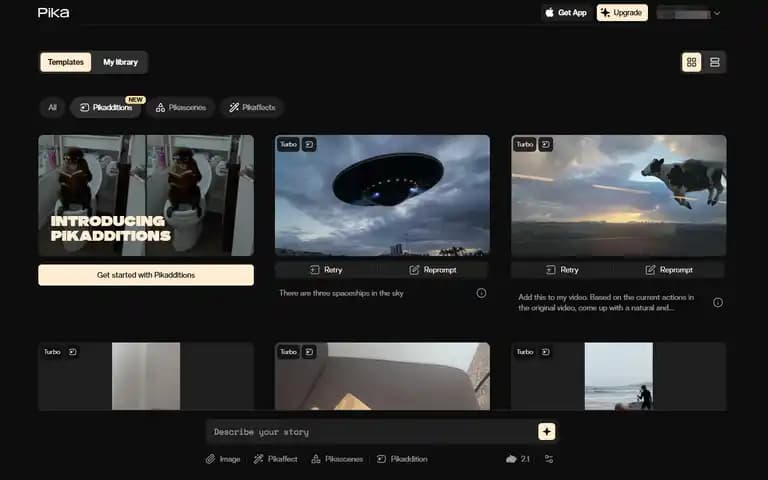Screen dimensions: 768x480
Task: Click Reprompt under the flying cow video
Action: point(669,270)
